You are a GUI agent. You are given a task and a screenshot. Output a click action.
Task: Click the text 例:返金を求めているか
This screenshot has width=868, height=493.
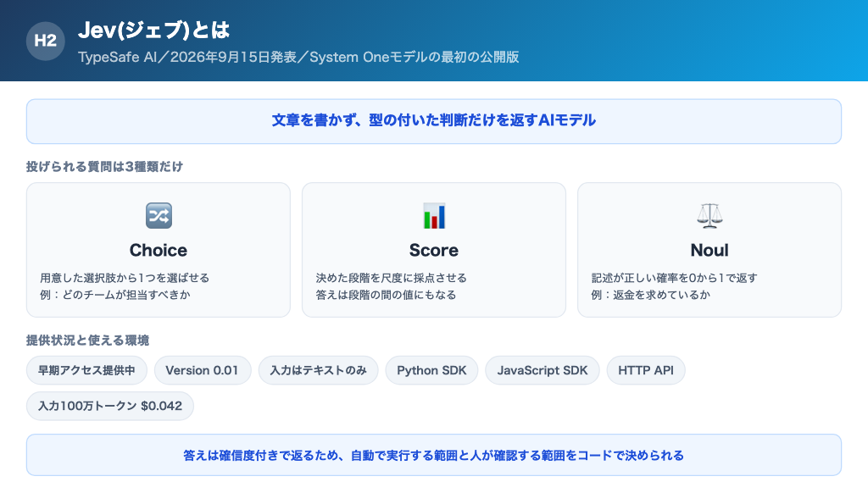pos(650,295)
